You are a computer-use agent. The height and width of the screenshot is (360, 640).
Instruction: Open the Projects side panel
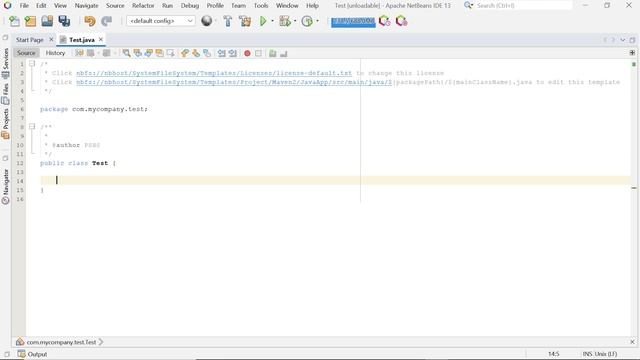click(x=5, y=123)
